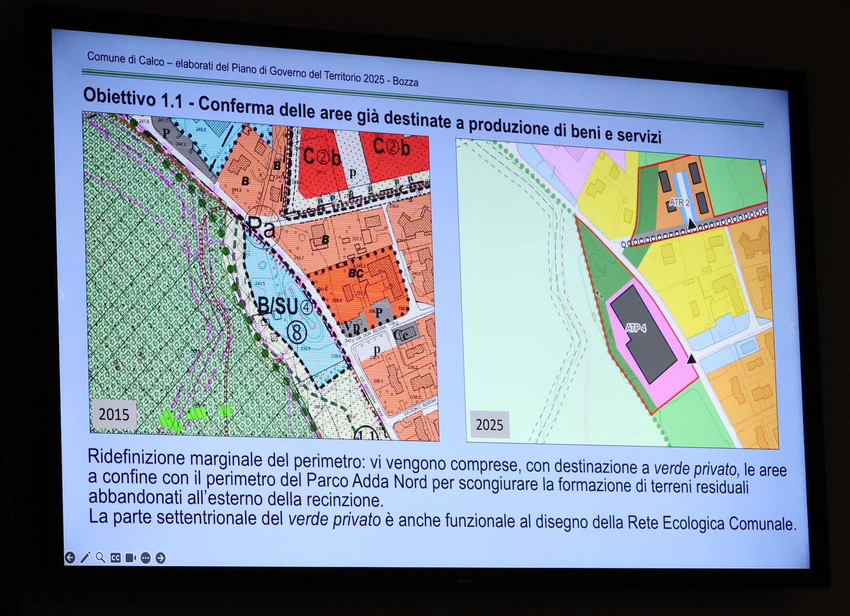
Task: Select the pen annotation tool
Action: [x=85, y=557]
